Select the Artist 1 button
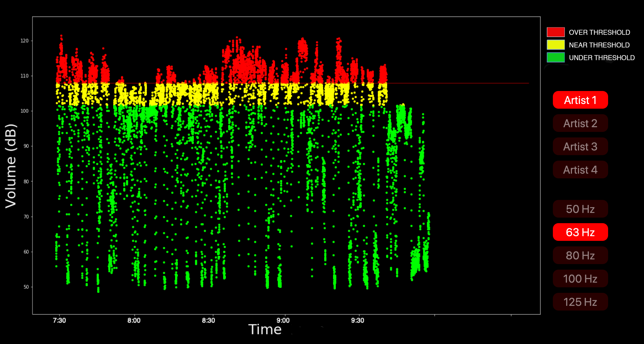 [580, 100]
